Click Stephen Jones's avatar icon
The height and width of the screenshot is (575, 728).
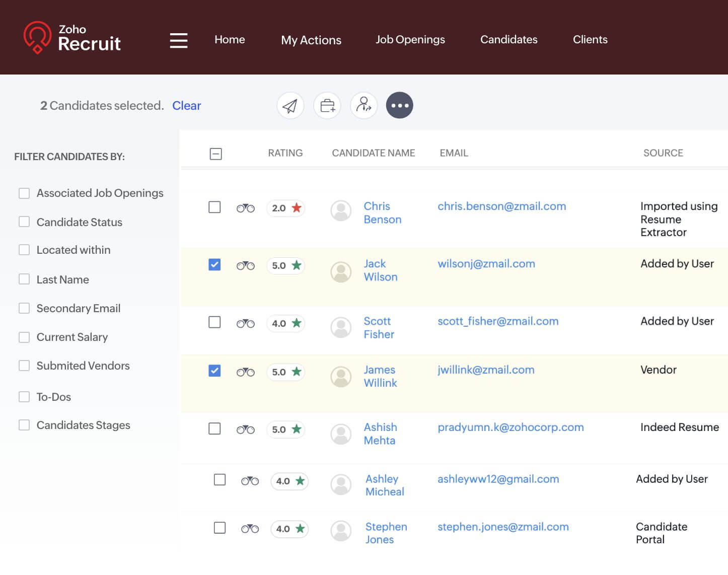[x=341, y=531]
